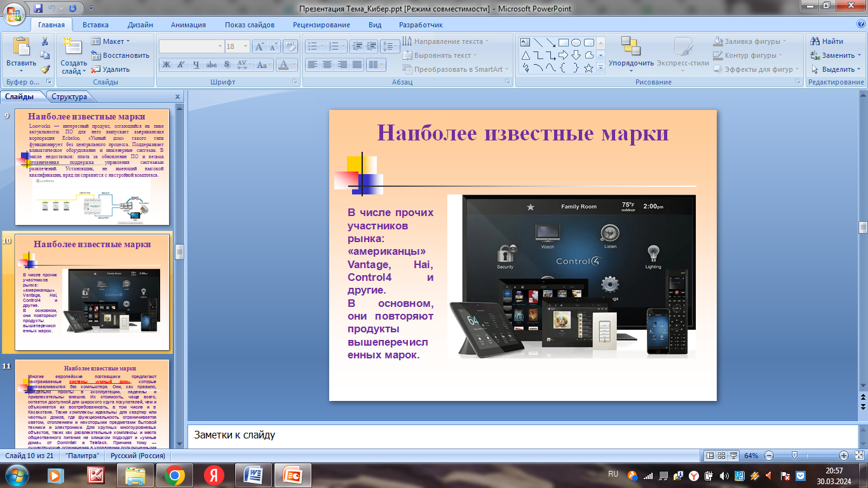Click Save icon in quick access toolbar
The image size is (868, 488).
pyautogui.click(x=38, y=8)
